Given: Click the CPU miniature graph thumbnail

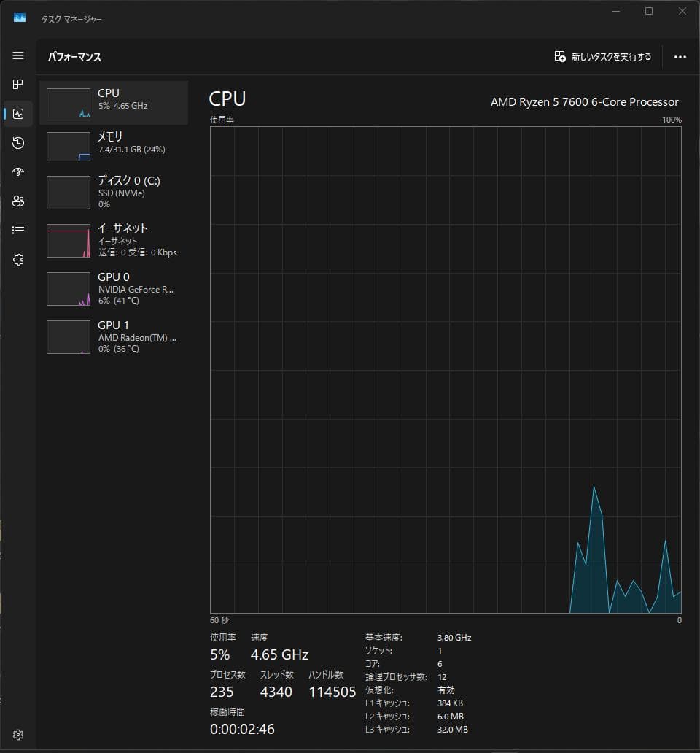Looking at the screenshot, I should click(68, 102).
